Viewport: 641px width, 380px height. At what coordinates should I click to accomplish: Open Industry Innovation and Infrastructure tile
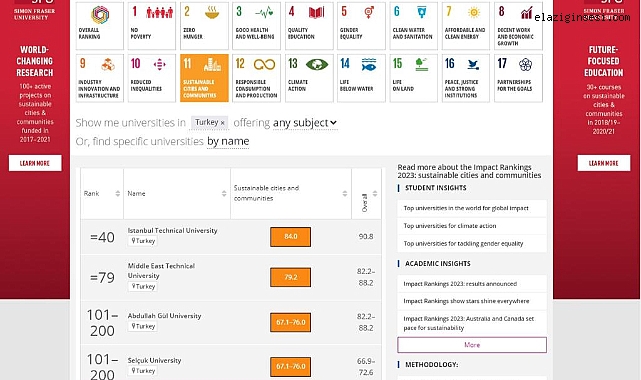pos(99,78)
